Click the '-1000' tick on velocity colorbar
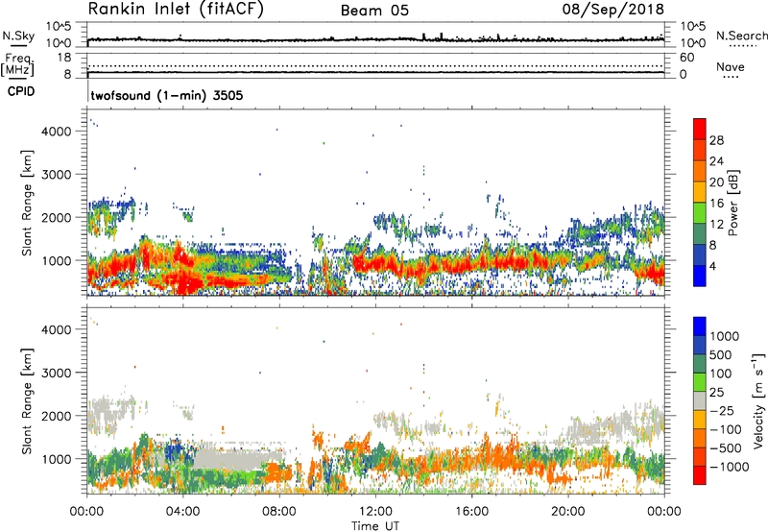768x532 pixels. pyautogui.click(x=729, y=467)
